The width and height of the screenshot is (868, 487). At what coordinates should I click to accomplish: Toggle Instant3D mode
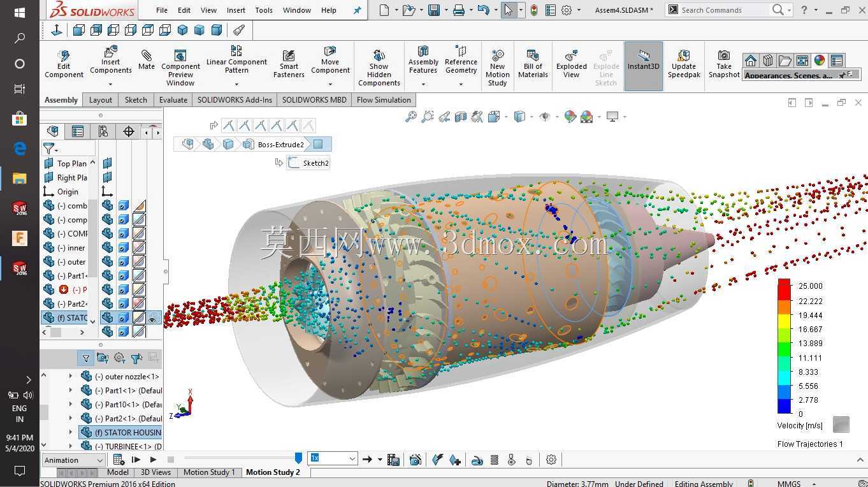(644, 66)
